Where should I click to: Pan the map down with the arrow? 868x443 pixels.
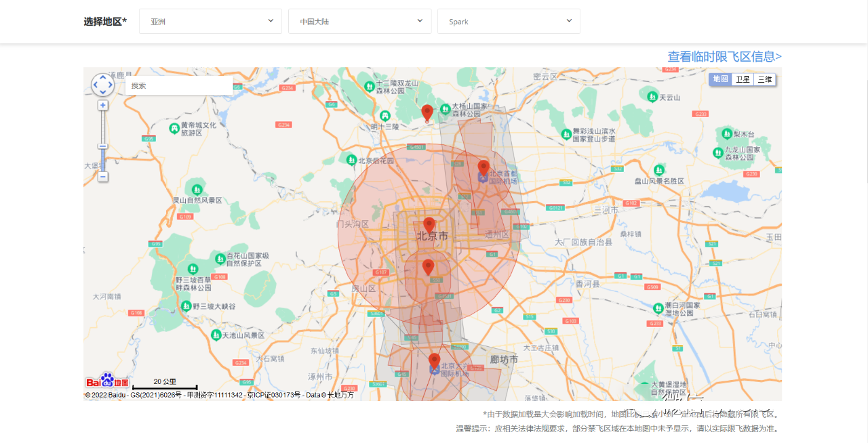click(103, 92)
